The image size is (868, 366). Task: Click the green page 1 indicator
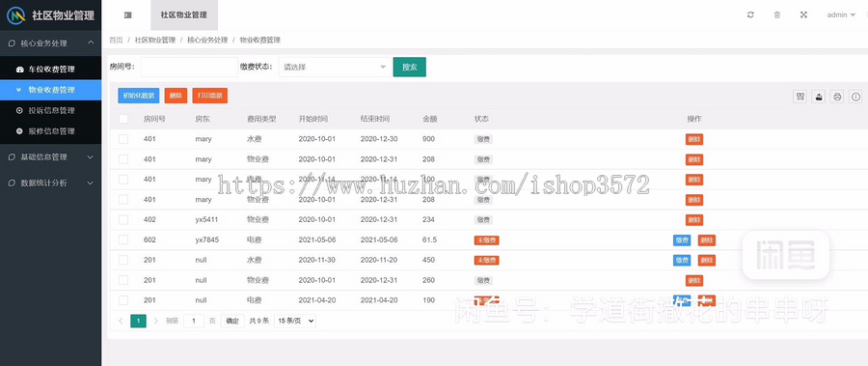click(138, 321)
